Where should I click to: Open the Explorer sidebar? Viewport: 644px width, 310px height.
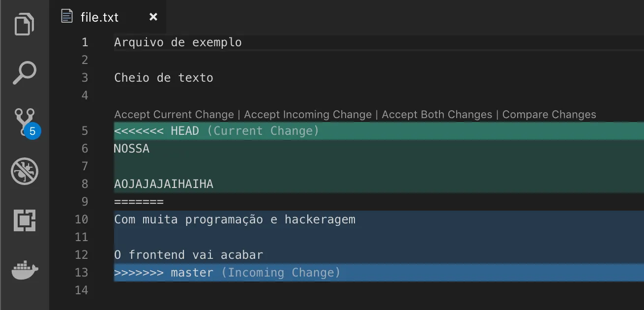coord(25,24)
